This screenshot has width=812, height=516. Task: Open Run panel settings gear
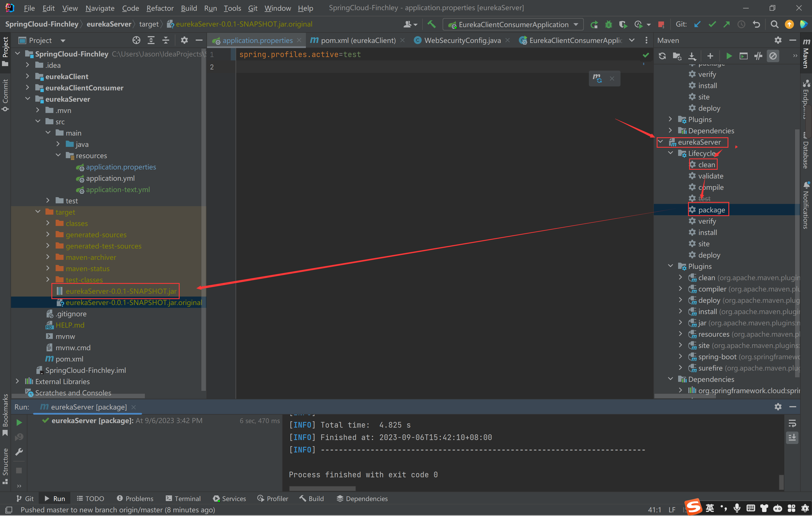click(778, 407)
